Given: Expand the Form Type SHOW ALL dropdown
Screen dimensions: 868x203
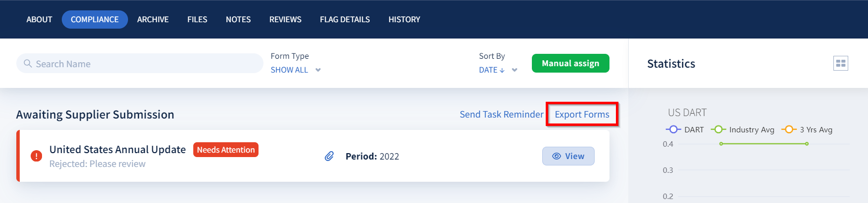Looking at the screenshot, I should pyautogui.click(x=296, y=70).
